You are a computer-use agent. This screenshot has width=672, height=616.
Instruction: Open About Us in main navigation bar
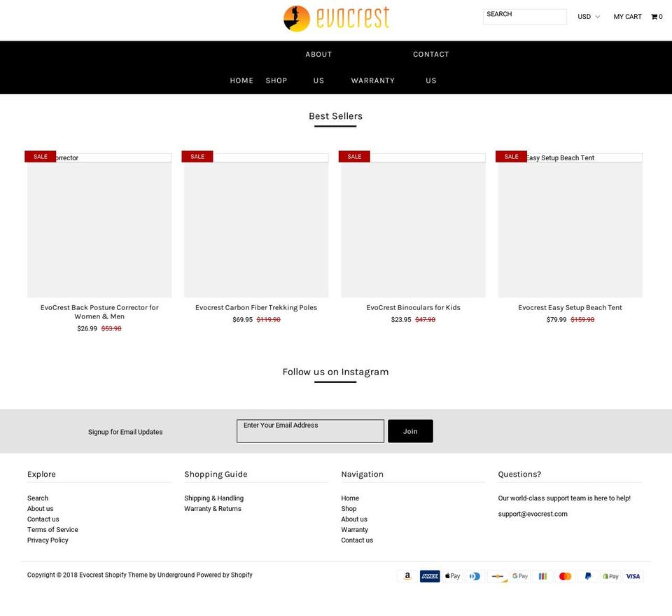(x=318, y=67)
